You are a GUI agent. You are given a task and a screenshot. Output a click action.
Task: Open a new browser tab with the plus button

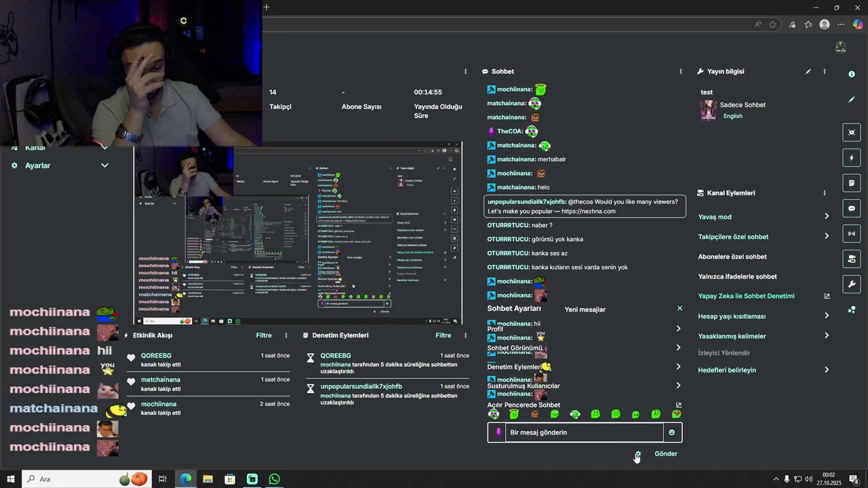click(267, 7)
